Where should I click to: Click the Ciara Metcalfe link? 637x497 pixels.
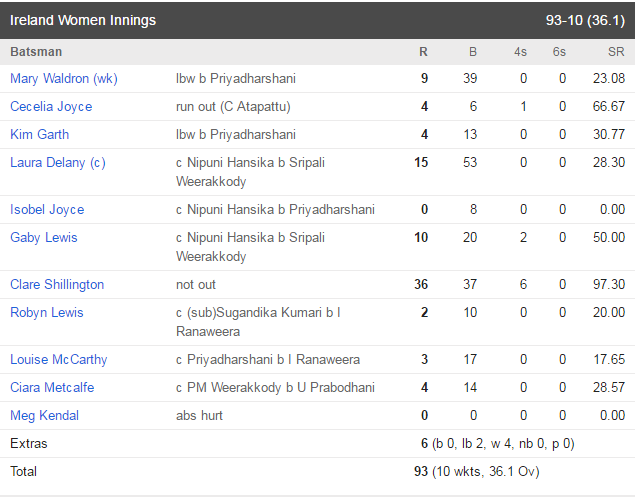point(52,388)
